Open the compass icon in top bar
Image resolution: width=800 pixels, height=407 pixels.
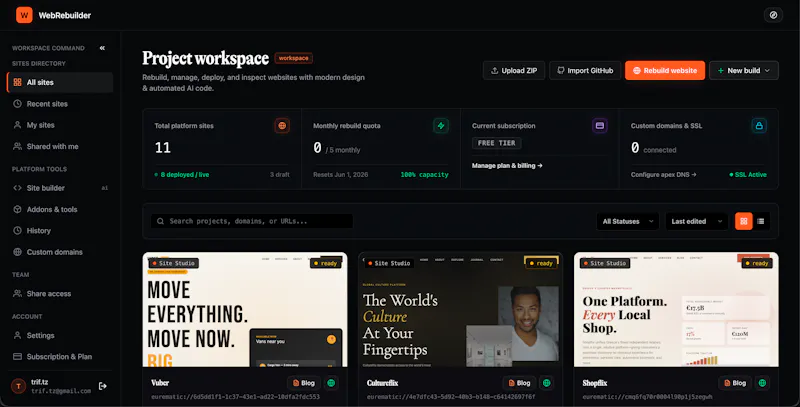pyautogui.click(x=773, y=15)
